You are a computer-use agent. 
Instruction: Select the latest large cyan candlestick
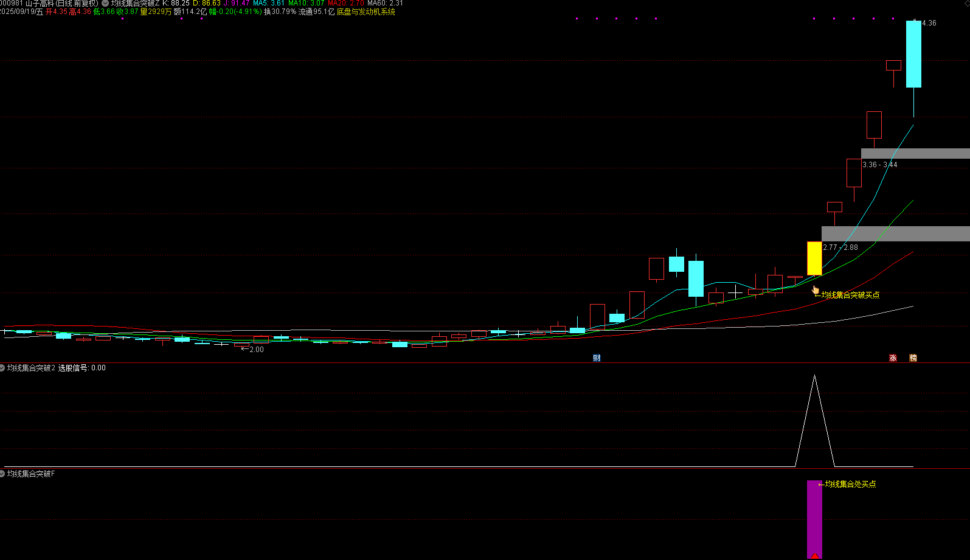(x=913, y=54)
